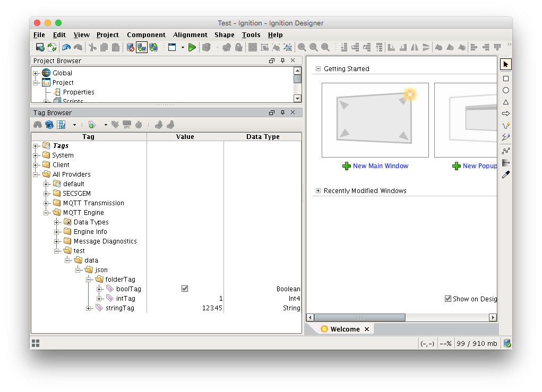The image size is (542, 392).
Task: Open the toolbar overflow chevron
Action: pyautogui.click(x=509, y=45)
